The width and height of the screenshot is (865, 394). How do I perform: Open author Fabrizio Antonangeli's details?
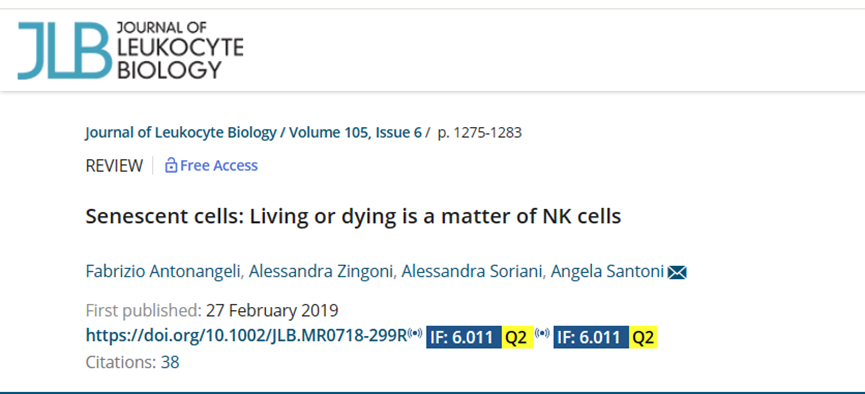[164, 272]
